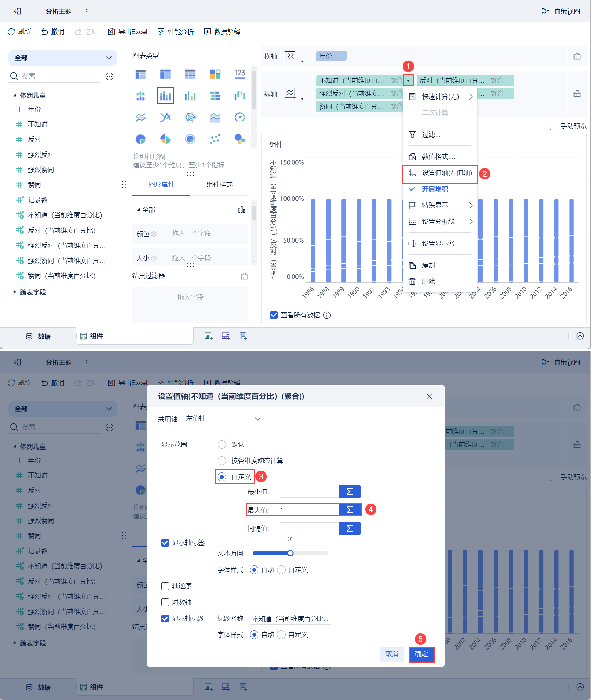591x700 pixels.
Task: Select the 自定义 display range radio button
Action: coord(222,477)
